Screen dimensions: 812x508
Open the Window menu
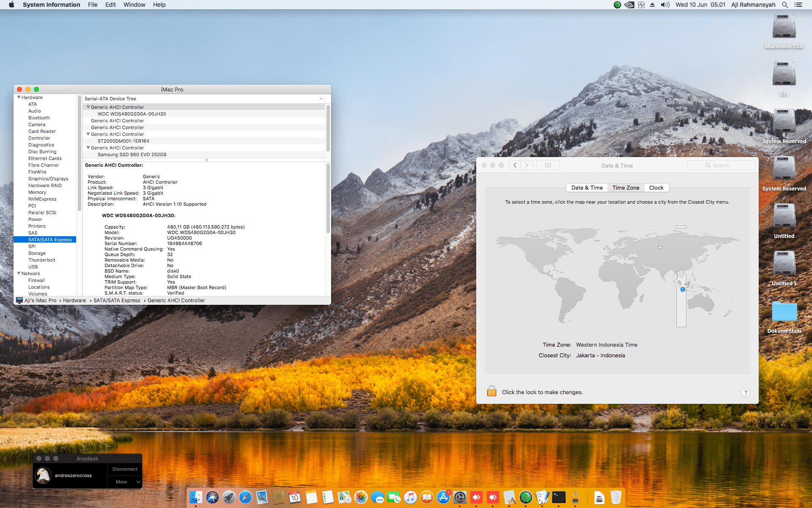tap(134, 5)
